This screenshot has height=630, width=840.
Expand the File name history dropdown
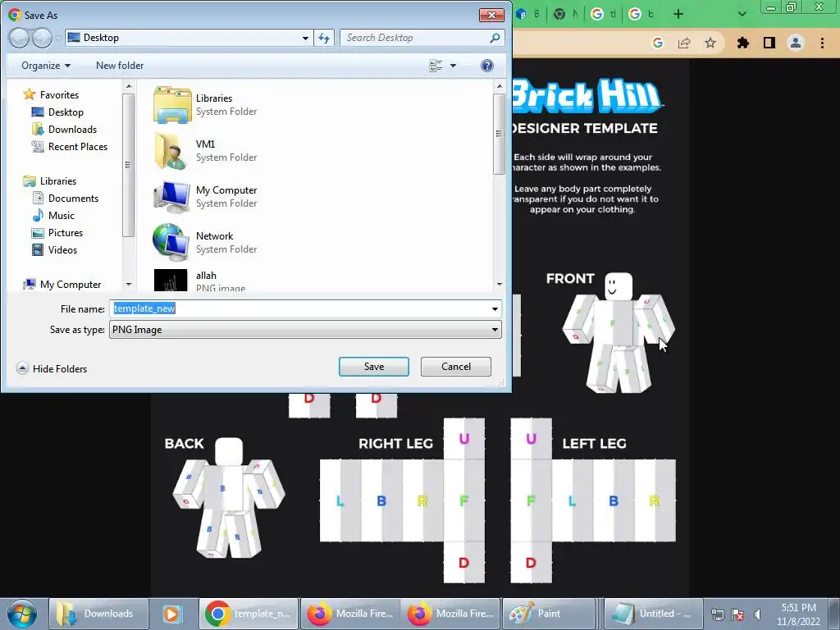coord(495,308)
